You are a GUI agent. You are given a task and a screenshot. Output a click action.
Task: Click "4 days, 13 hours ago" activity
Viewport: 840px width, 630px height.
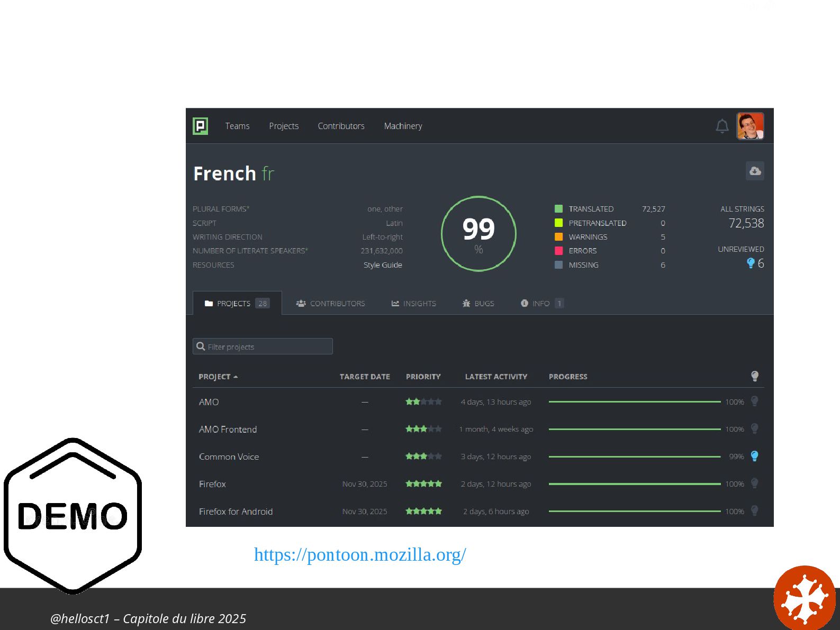(496, 402)
